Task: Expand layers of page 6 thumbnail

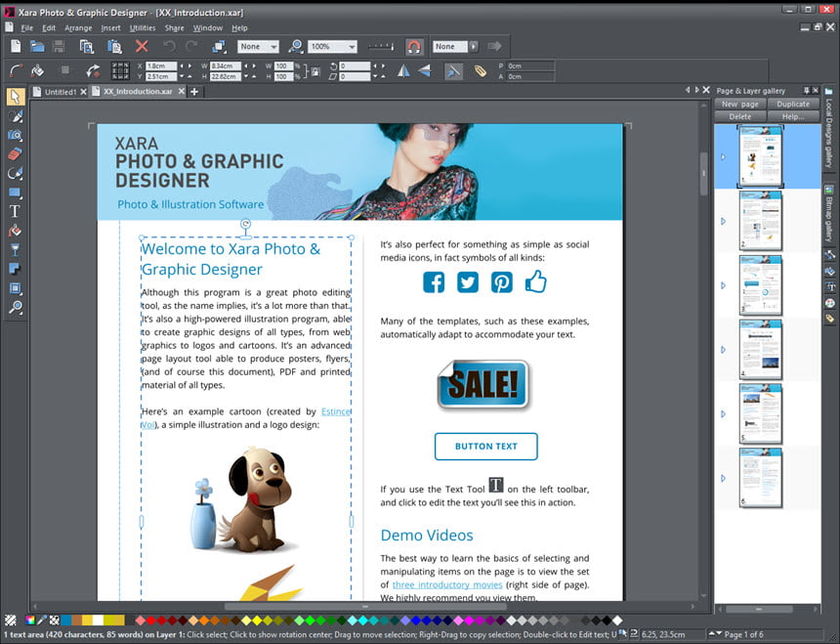Action: pos(723,479)
